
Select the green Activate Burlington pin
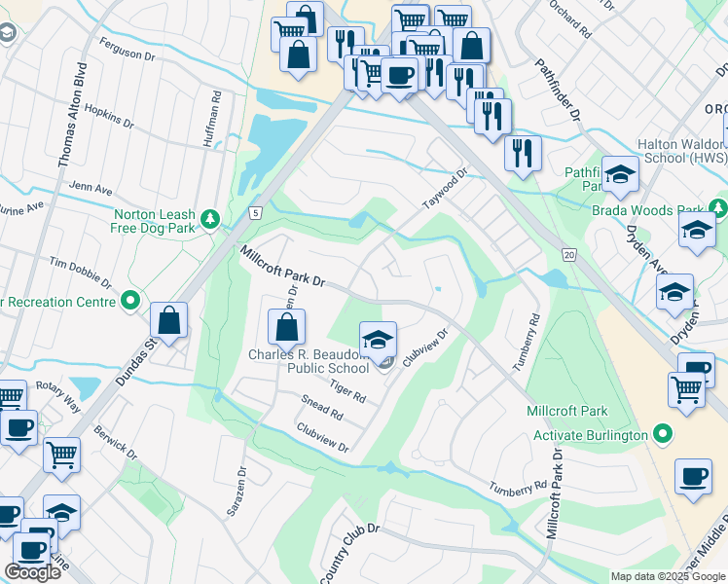(x=663, y=434)
